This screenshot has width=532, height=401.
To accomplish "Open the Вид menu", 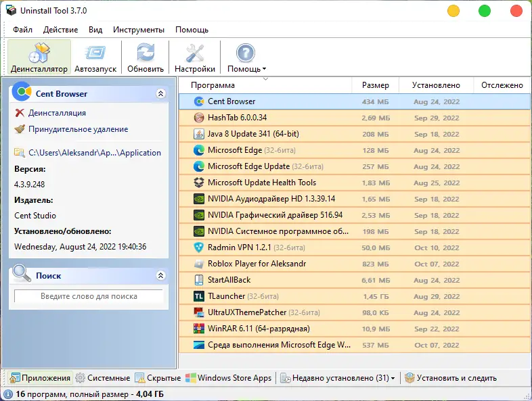I will 95,30.
